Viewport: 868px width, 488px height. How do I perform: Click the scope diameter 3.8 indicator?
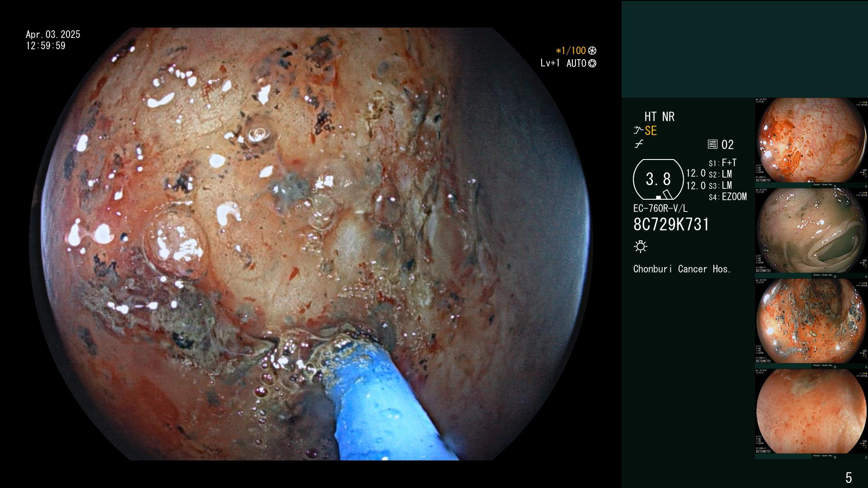(658, 179)
